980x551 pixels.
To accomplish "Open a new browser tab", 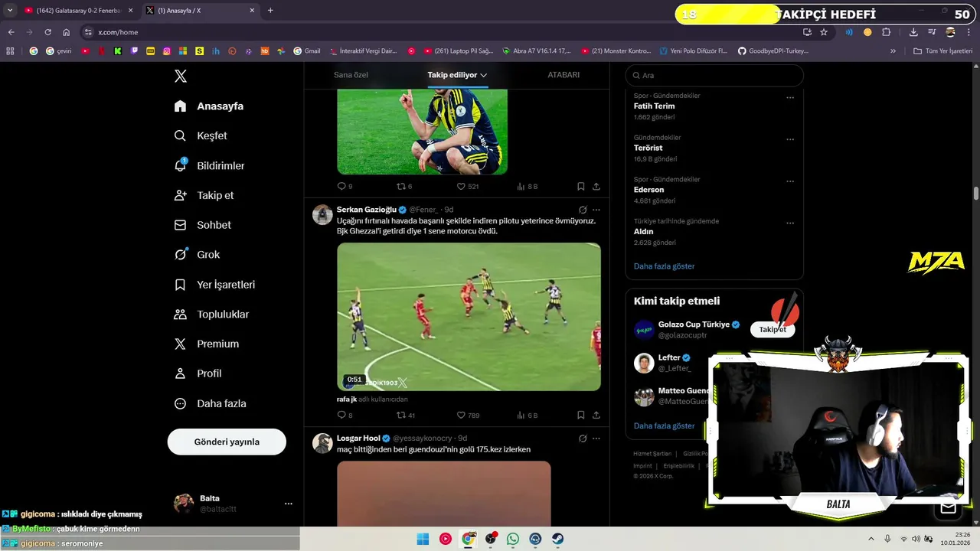I will pyautogui.click(x=270, y=11).
